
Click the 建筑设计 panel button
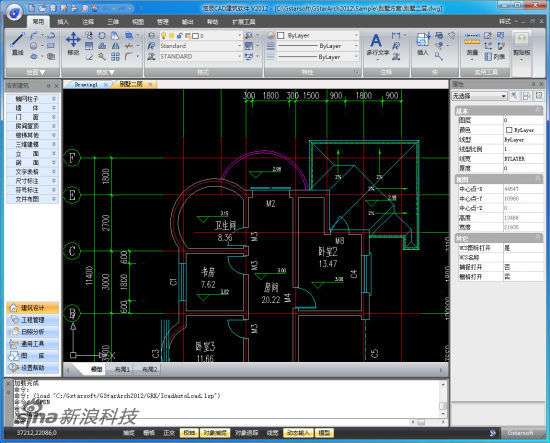(32, 308)
